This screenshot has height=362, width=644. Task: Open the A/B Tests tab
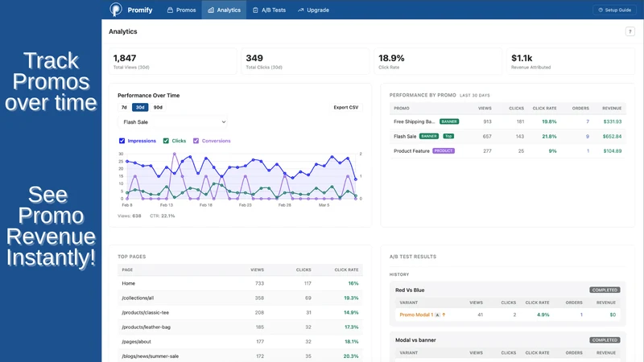coord(269,10)
